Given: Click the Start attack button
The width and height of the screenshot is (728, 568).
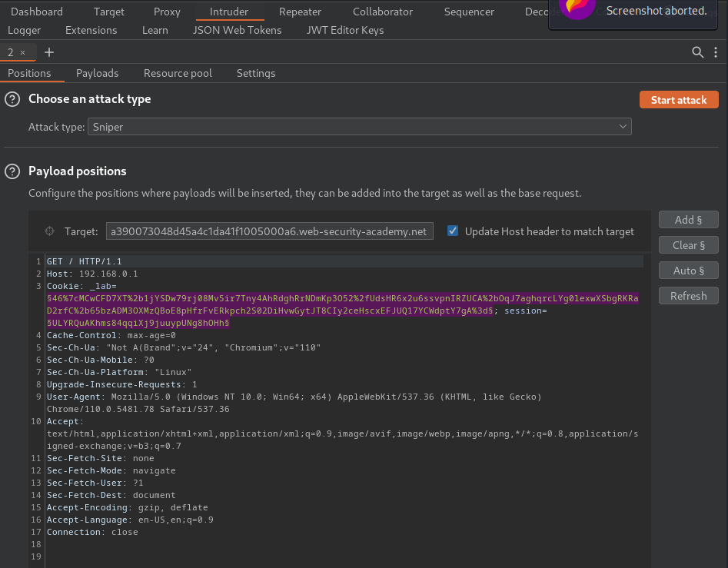Looking at the screenshot, I should 679,100.
